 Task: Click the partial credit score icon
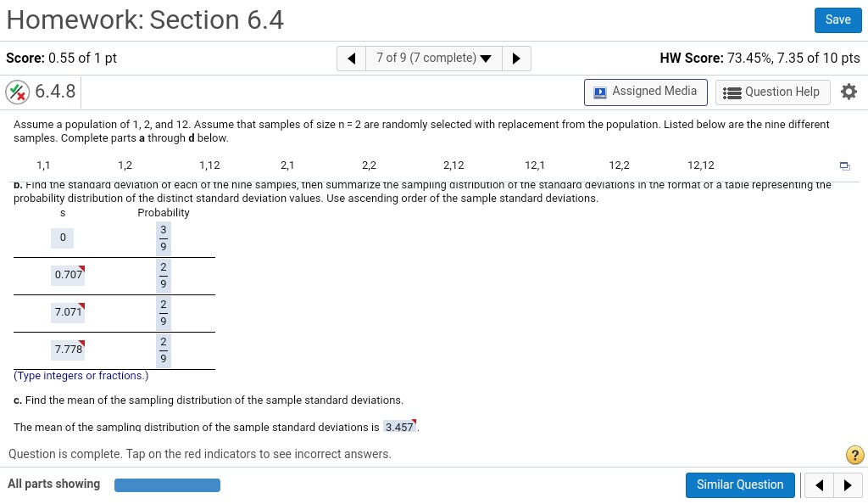(17, 92)
